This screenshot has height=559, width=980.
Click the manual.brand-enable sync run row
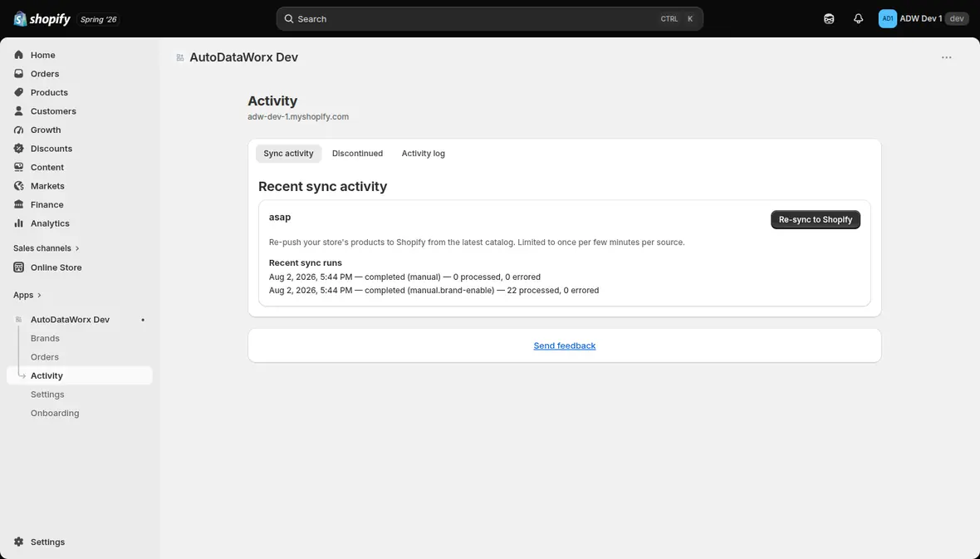434,291
